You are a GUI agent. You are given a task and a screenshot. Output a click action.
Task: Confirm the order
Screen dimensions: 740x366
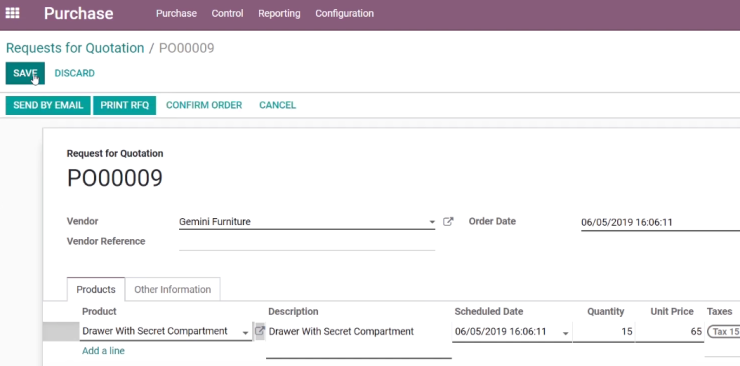pos(204,105)
